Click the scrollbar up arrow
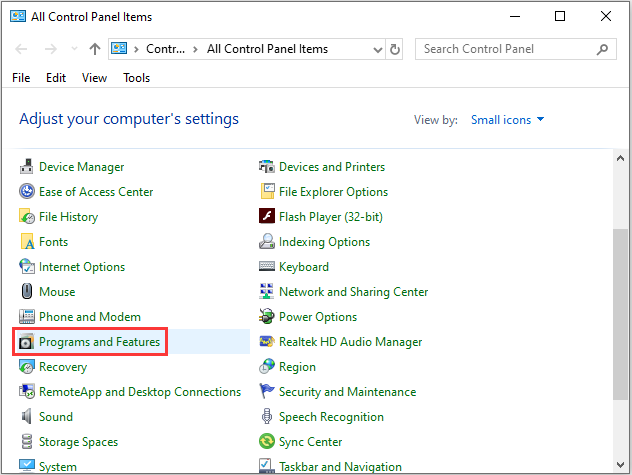Screen dimensions: 632x475 [x=620, y=158]
